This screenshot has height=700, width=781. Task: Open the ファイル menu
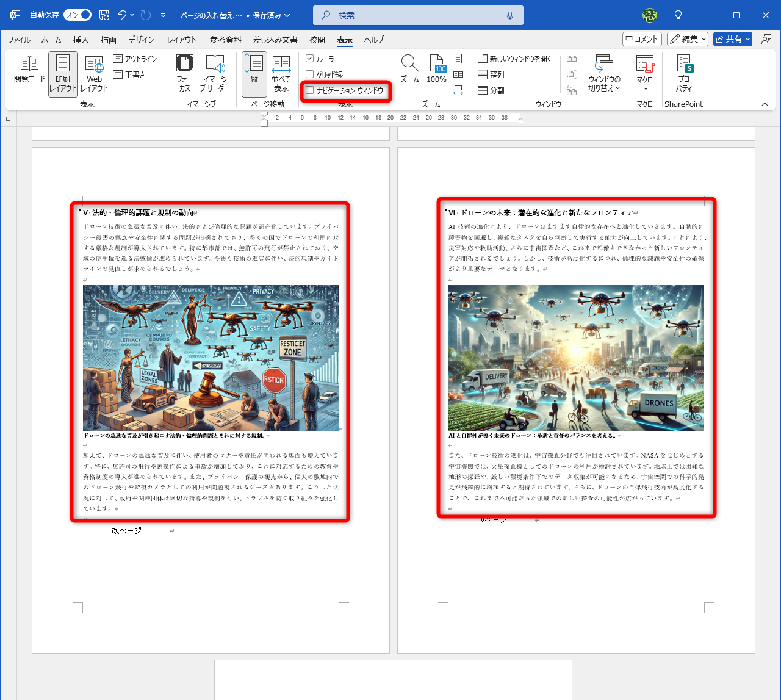click(x=18, y=40)
